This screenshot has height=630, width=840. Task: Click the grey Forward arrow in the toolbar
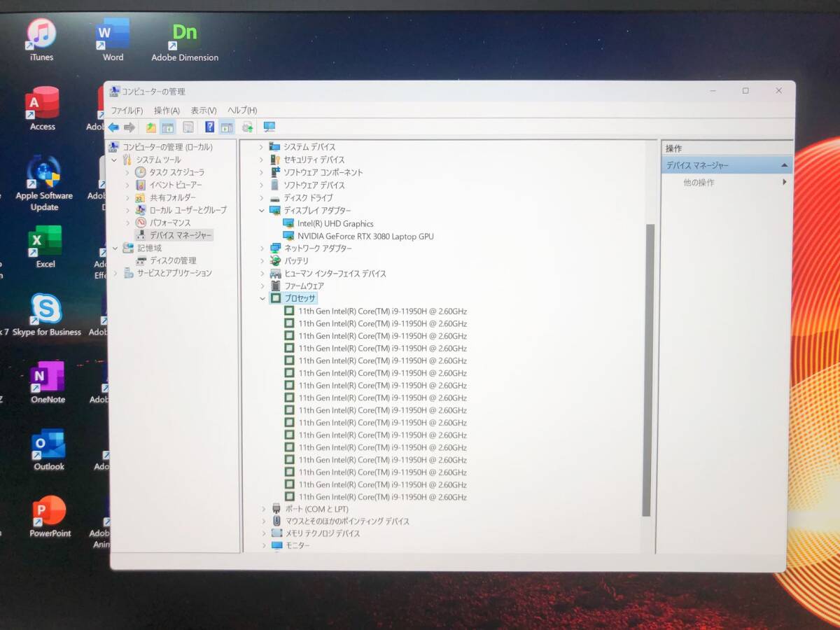click(129, 127)
